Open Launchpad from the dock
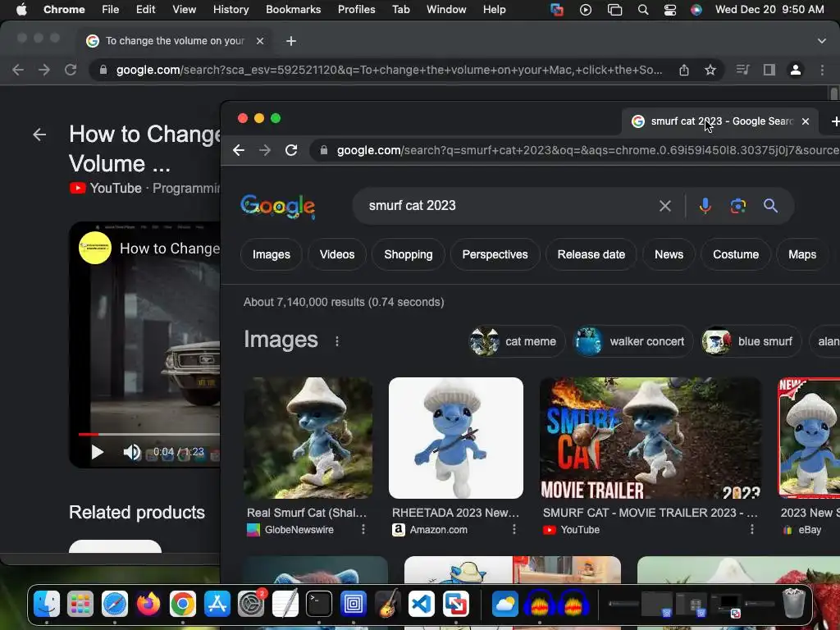The image size is (840, 630). click(80, 605)
